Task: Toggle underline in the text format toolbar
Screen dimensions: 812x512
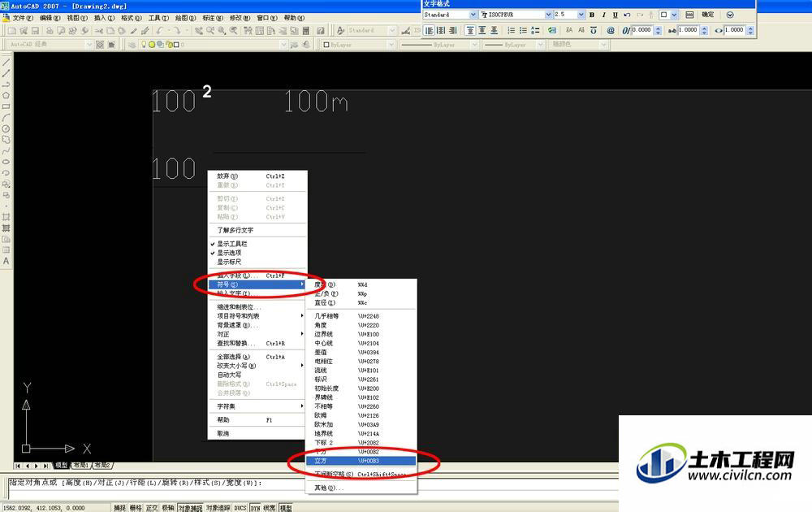Action: pyautogui.click(x=615, y=15)
